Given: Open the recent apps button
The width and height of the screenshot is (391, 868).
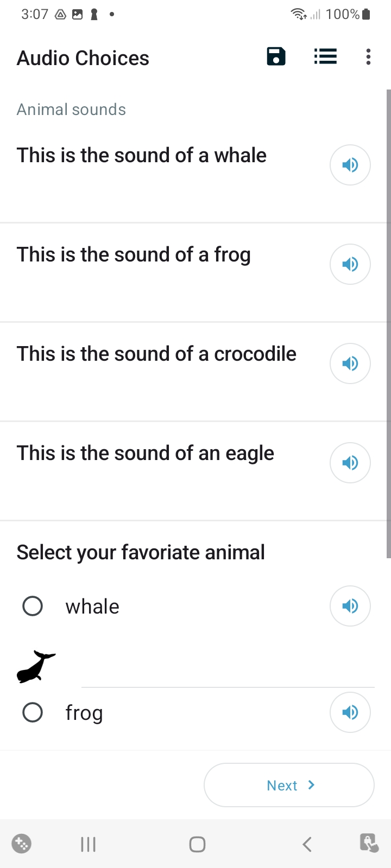Looking at the screenshot, I should [88, 844].
